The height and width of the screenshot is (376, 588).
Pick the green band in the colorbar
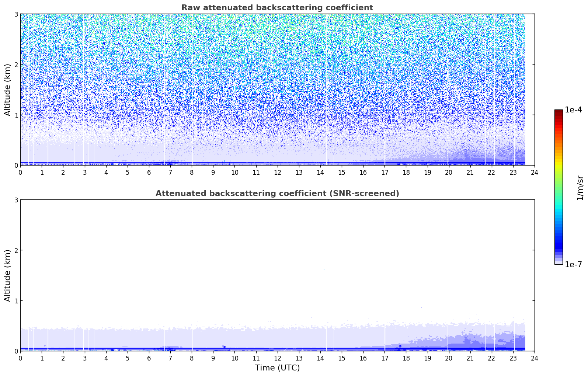(x=558, y=184)
